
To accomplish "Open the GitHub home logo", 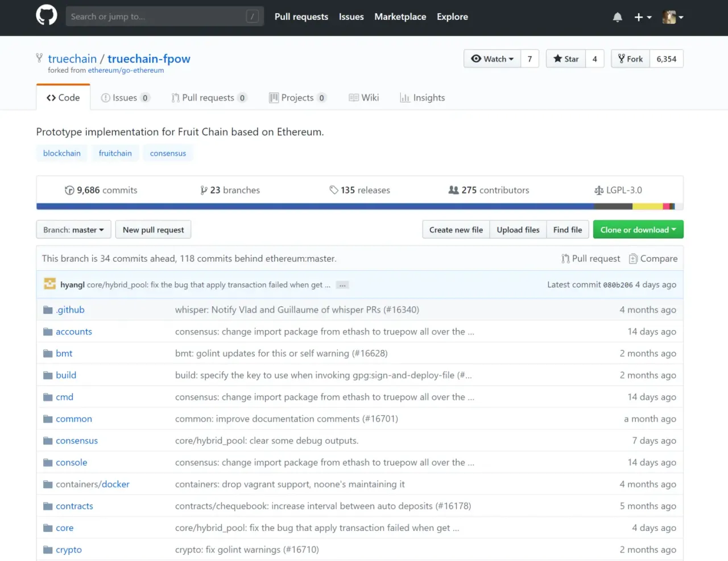I will [x=47, y=15].
